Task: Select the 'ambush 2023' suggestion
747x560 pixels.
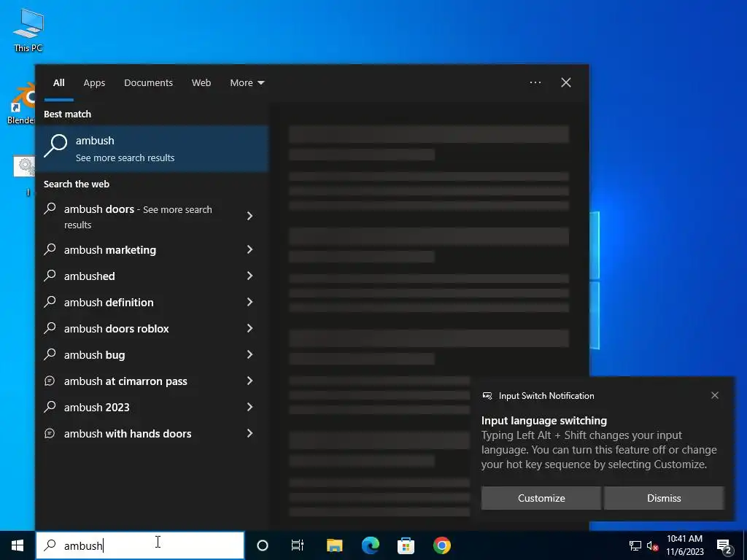Action: tap(152, 407)
